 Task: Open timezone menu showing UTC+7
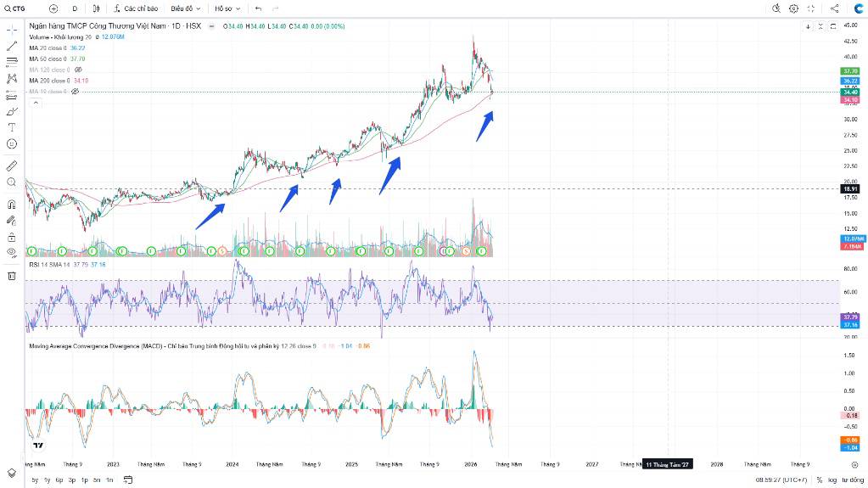(781, 480)
